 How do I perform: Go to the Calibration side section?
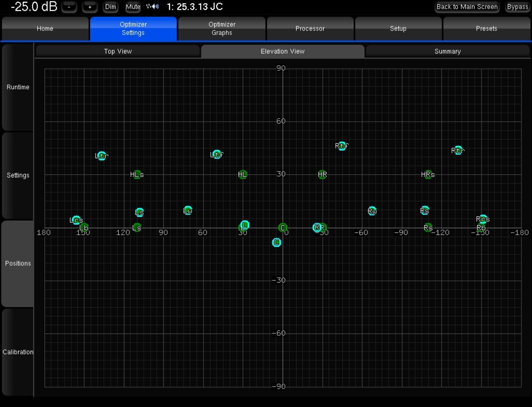pyautogui.click(x=18, y=352)
